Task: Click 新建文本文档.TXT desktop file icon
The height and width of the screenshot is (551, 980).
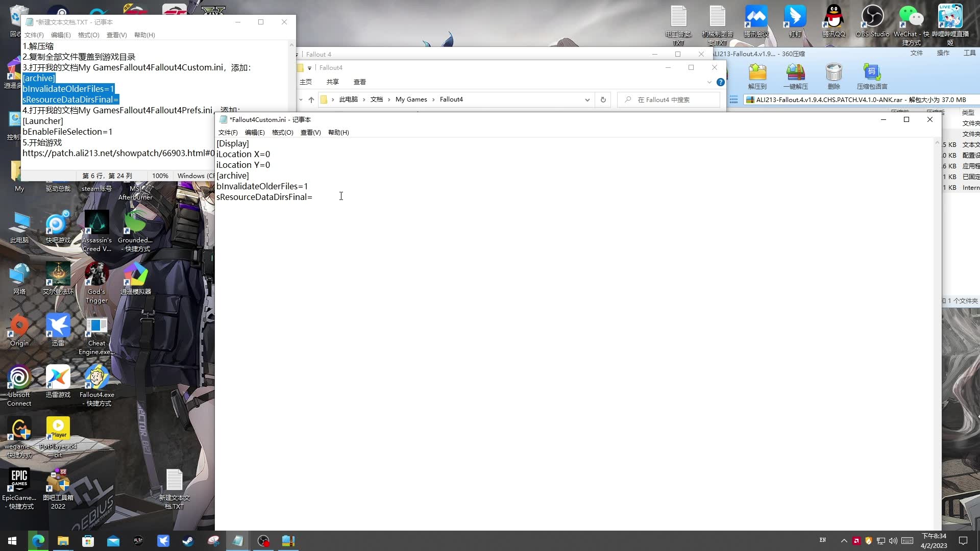Action: (x=174, y=489)
